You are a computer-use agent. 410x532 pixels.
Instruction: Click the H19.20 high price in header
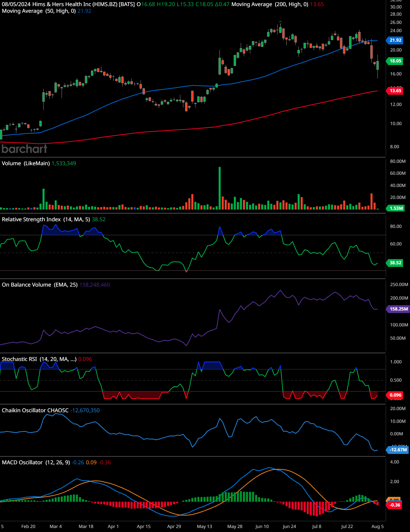tap(166, 5)
